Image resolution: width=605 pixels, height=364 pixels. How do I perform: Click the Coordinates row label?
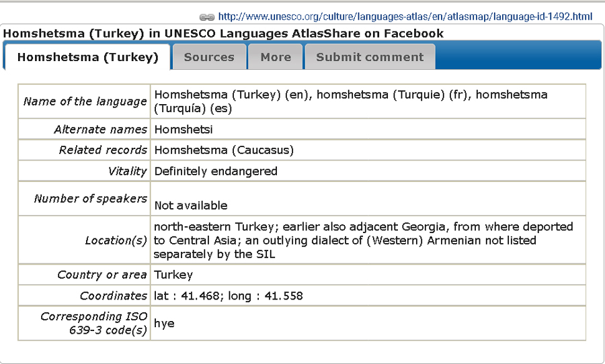coord(114,295)
